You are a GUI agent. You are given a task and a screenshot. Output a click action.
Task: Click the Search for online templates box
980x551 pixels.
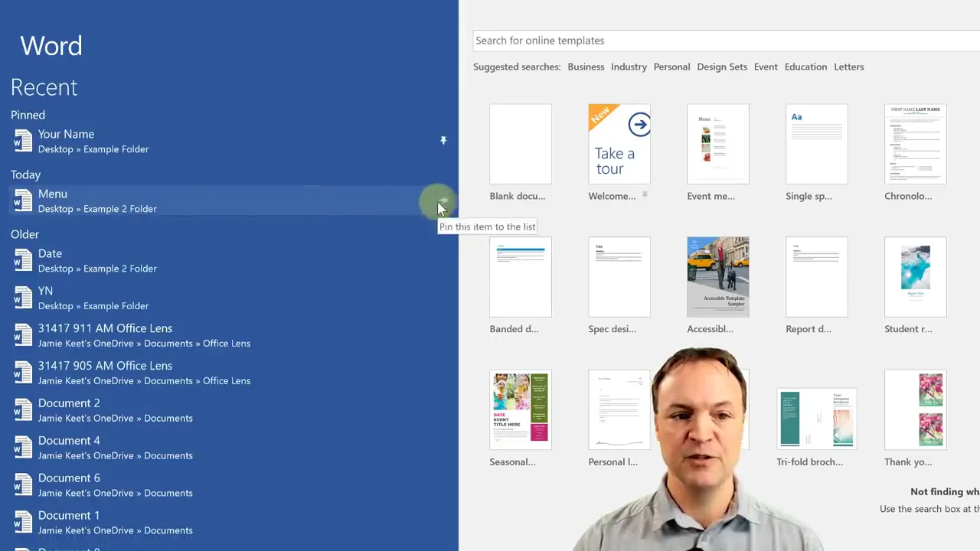[x=726, y=41]
